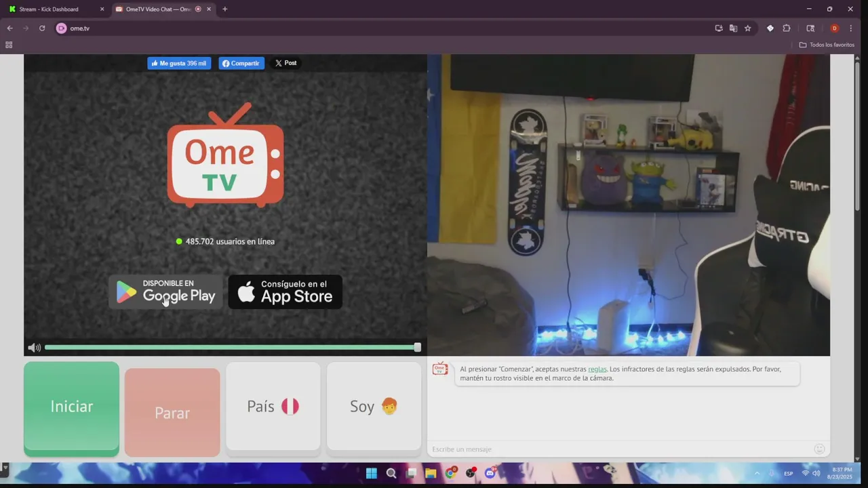Click the Parar stop button
The width and height of the screenshot is (868, 488).
(172, 412)
